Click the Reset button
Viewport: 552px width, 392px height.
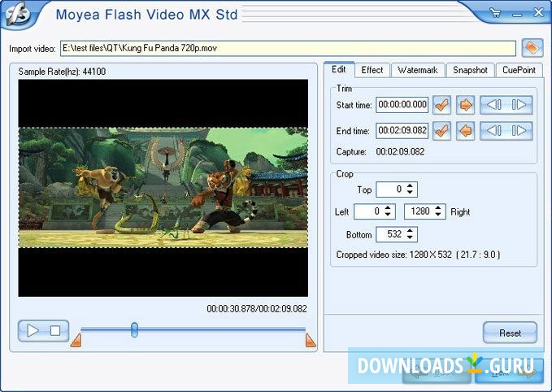(510, 333)
